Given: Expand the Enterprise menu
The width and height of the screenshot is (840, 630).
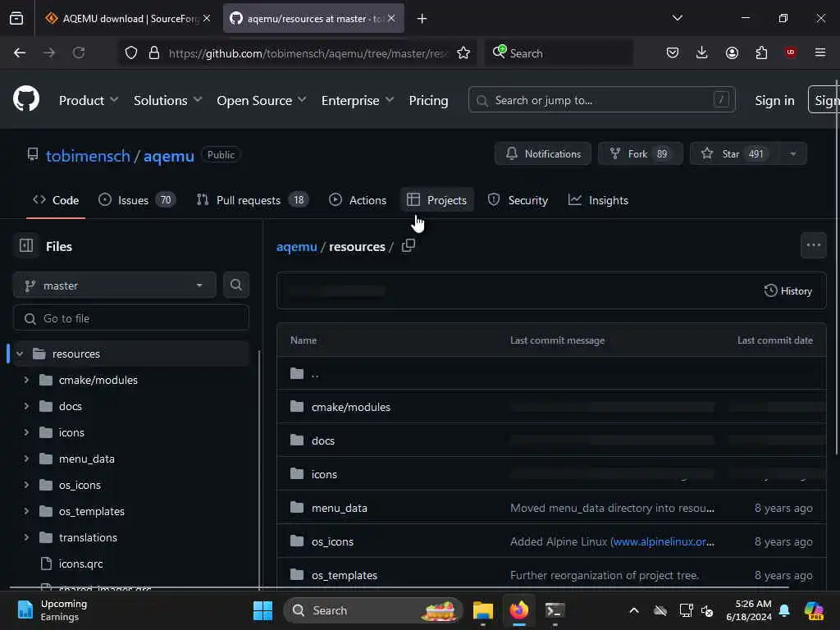Looking at the screenshot, I should click(358, 100).
